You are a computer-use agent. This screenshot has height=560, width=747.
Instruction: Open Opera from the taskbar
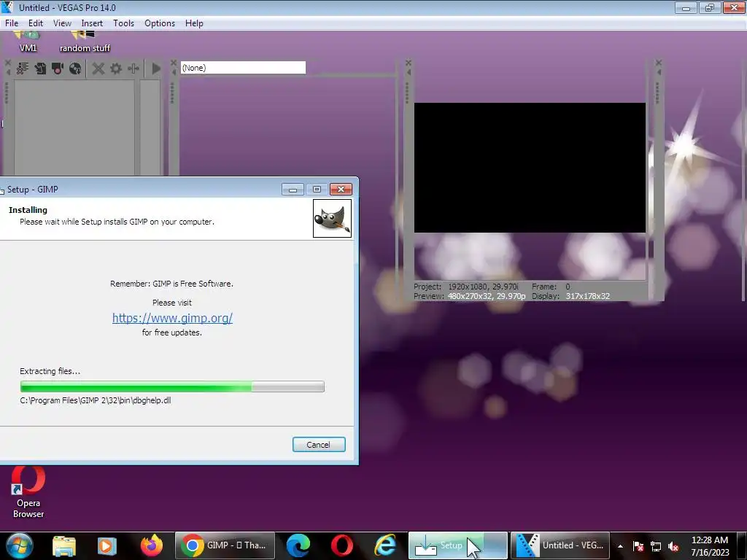tap(342, 545)
